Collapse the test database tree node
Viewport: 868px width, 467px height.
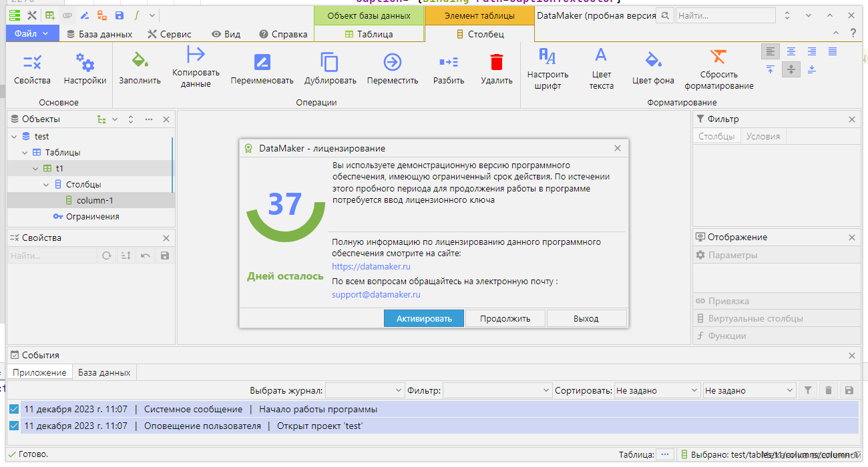click(x=14, y=136)
